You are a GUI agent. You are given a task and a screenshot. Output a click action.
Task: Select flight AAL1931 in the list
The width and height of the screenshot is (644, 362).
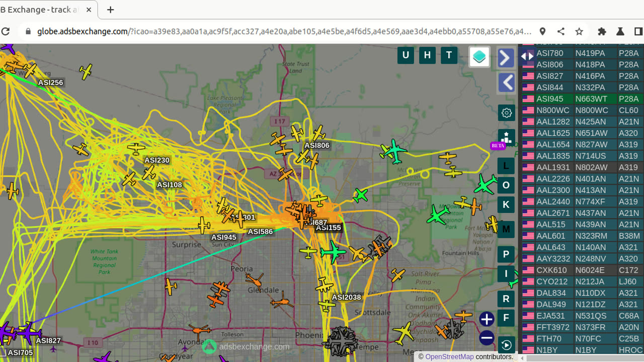pyautogui.click(x=583, y=167)
